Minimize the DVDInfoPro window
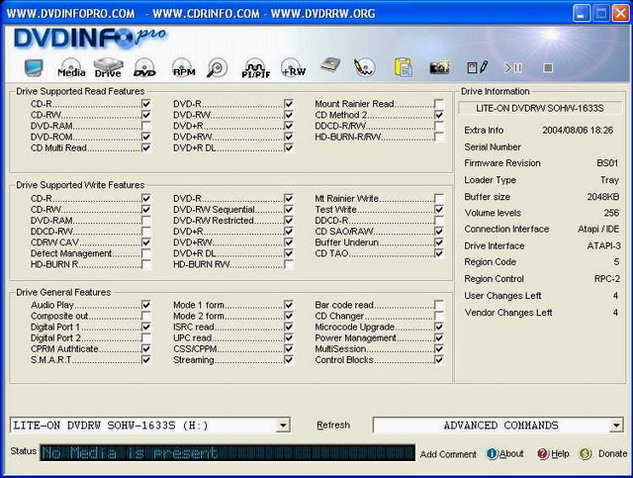Viewport: 633px width, 478px height. [x=581, y=13]
